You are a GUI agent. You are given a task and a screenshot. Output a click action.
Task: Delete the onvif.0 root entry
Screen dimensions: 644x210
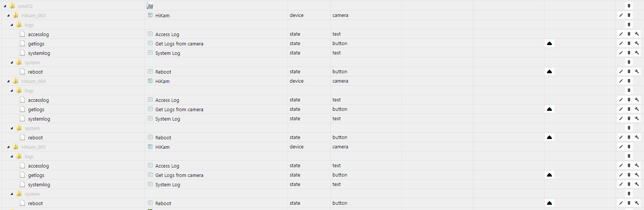(x=629, y=6)
